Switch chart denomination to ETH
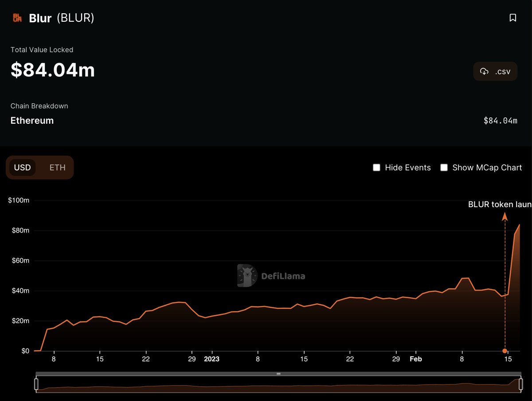Screen dimensions: 532x401 pyautogui.click(x=57, y=167)
